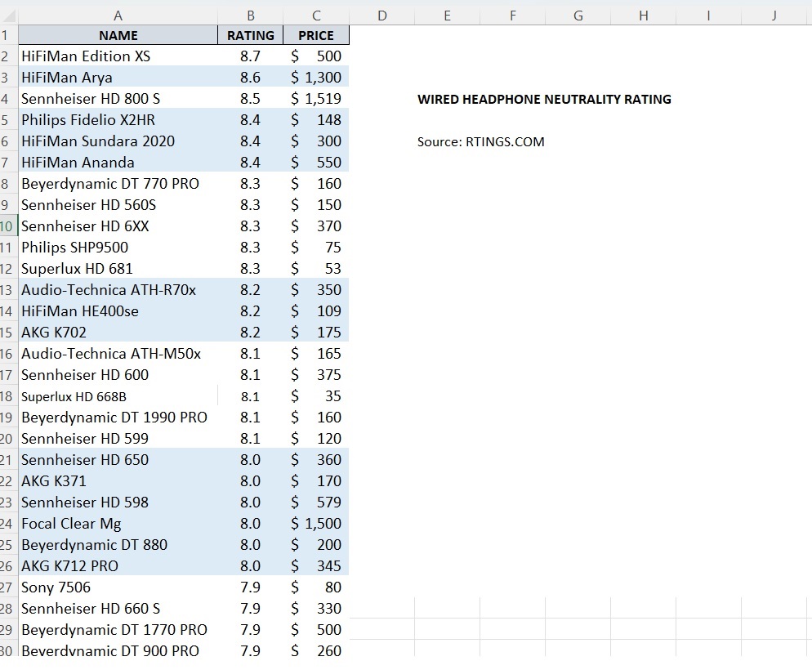The image size is (812, 670).
Task: Select the HiFiMan HE400se cell
Action: [118, 310]
